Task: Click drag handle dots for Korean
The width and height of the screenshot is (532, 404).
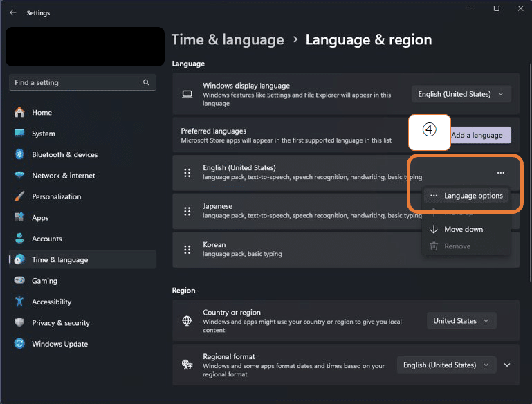Action: 187,250
